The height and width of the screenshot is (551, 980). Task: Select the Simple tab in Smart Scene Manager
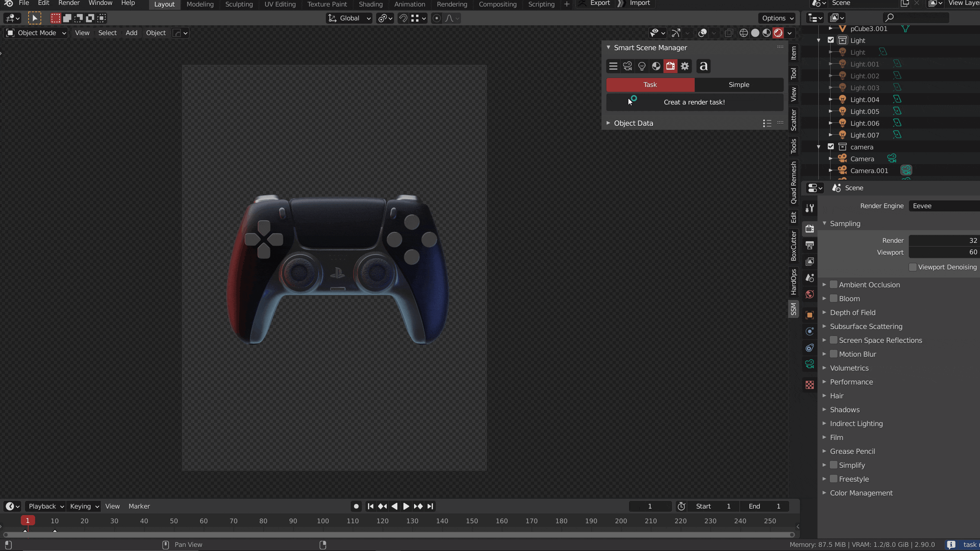click(x=738, y=83)
